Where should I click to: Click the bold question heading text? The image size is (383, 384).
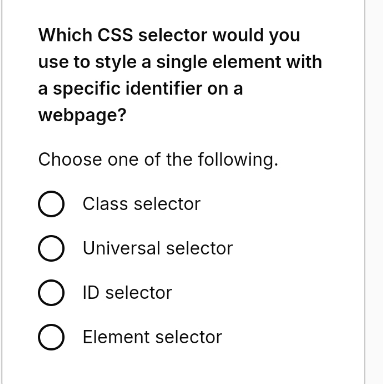[x=180, y=75]
